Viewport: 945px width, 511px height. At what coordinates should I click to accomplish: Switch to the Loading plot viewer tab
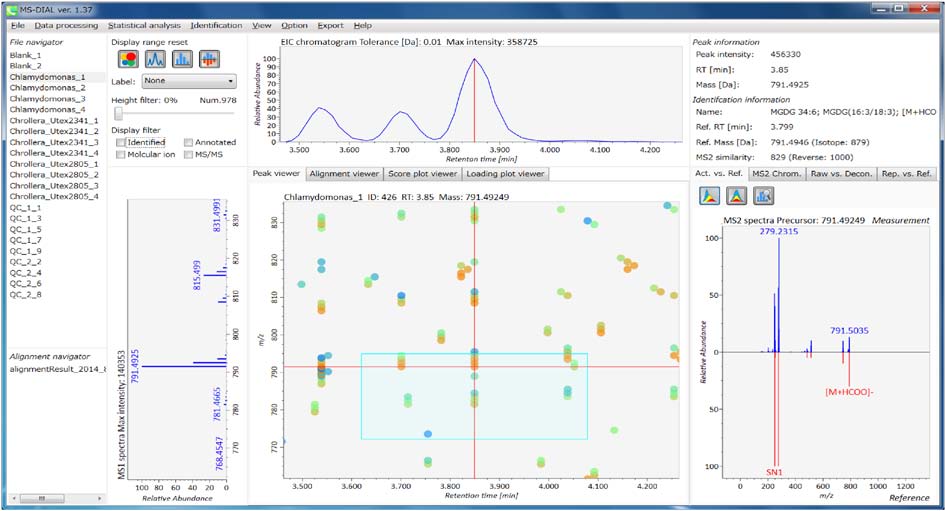tap(505, 174)
